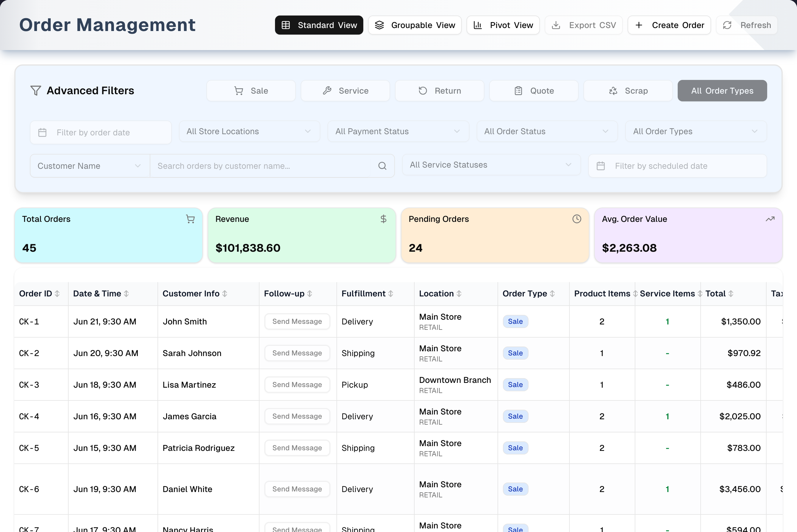Open the All Service Statuses dropdown
797x532 pixels.
click(x=491, y=165)
